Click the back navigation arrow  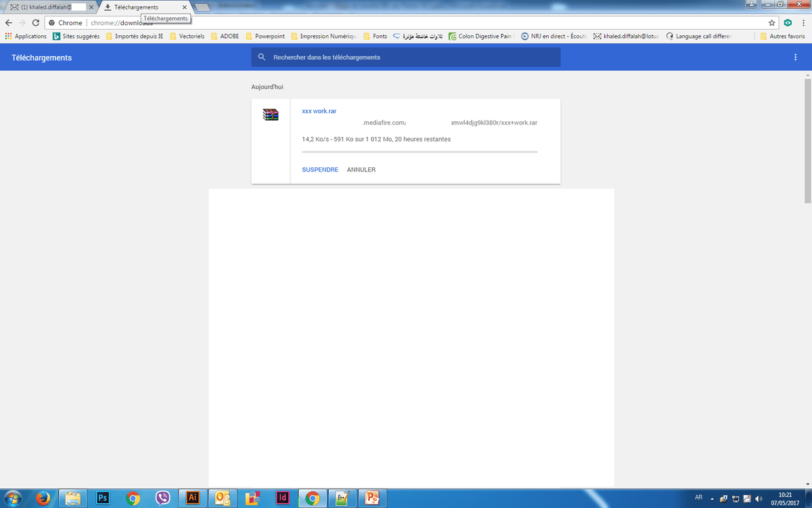pos(8,22)
